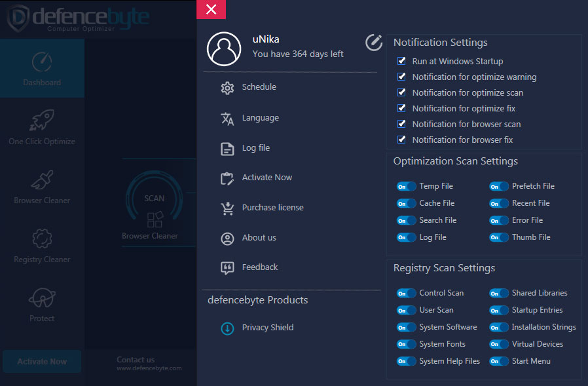Screen dimensions: 588x386
Task: Uncheck Notification for optimize warning
Action: (x=401, y=77)
